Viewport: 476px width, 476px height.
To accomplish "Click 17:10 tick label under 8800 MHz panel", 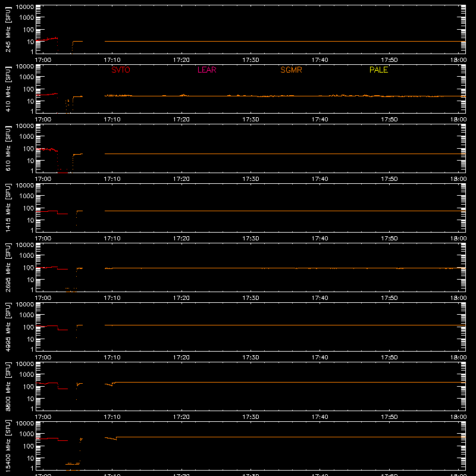I will coord(112,417).
